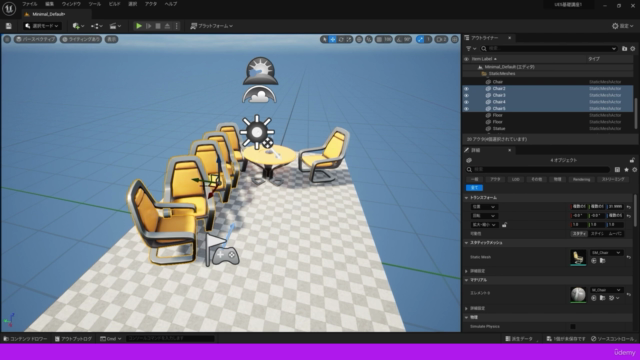Click the maximize viewport layout icon
The image size is (640, 360).
pyautogui.click(x=455, y=39)
